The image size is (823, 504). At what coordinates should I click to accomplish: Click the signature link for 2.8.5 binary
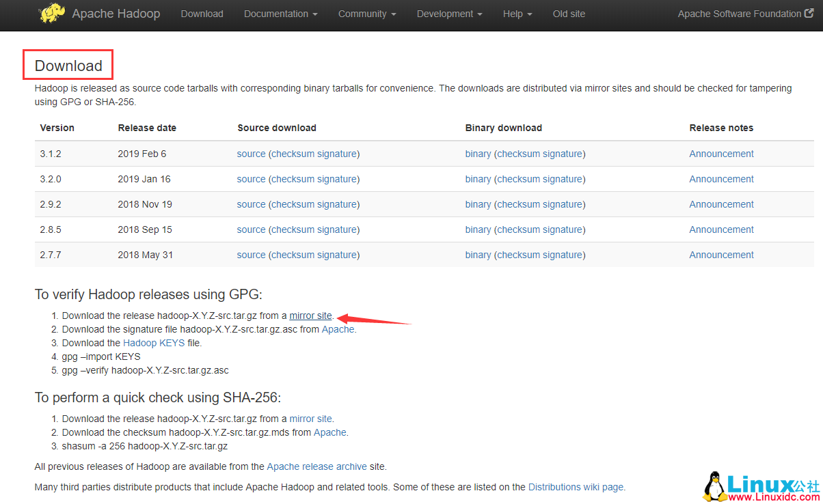coord(563,229)
